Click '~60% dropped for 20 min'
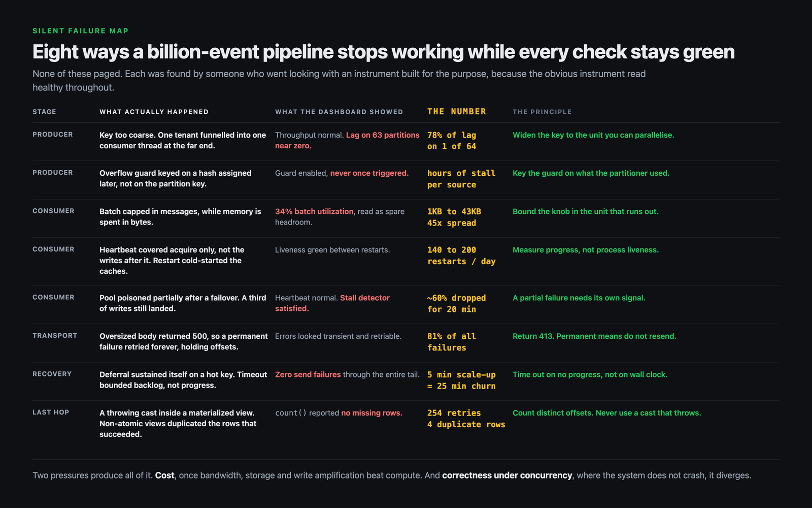Image resolution: width=812 pixels, height=508 pixels. 456,304
